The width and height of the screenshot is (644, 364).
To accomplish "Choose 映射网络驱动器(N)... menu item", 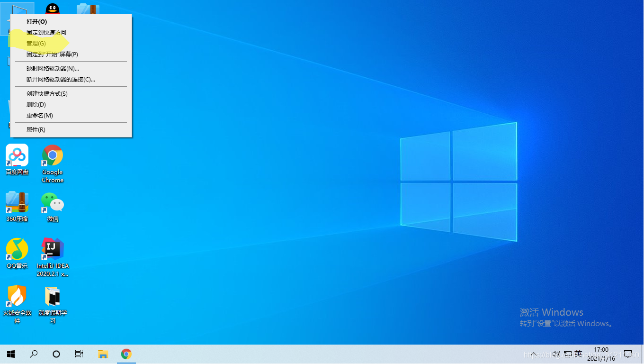I will click(x=71, y=69).
